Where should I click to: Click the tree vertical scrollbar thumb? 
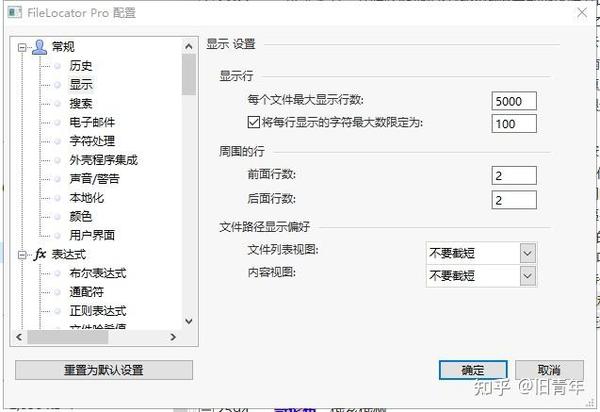[189, 74]
